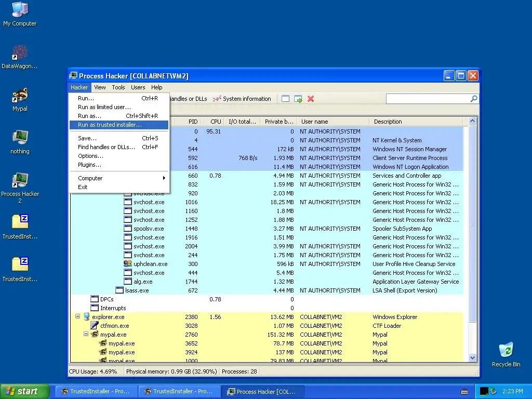532x399 pixels.
Task: Open the Hacker menu
Action: click(79, 87)
